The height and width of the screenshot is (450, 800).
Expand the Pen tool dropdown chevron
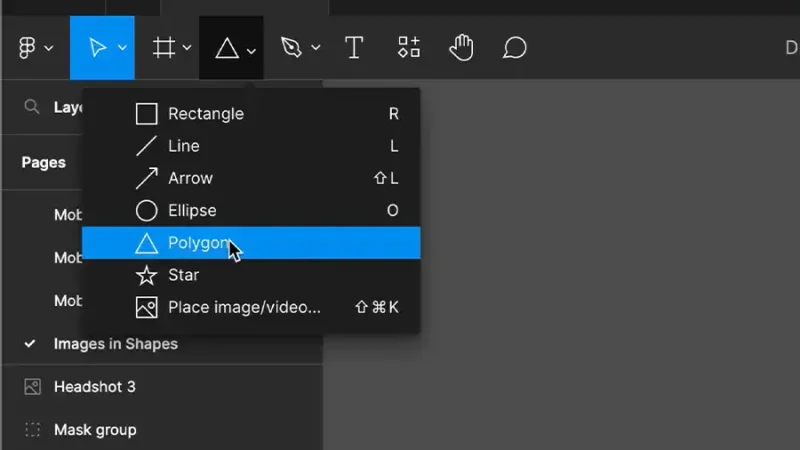[316, 48]
